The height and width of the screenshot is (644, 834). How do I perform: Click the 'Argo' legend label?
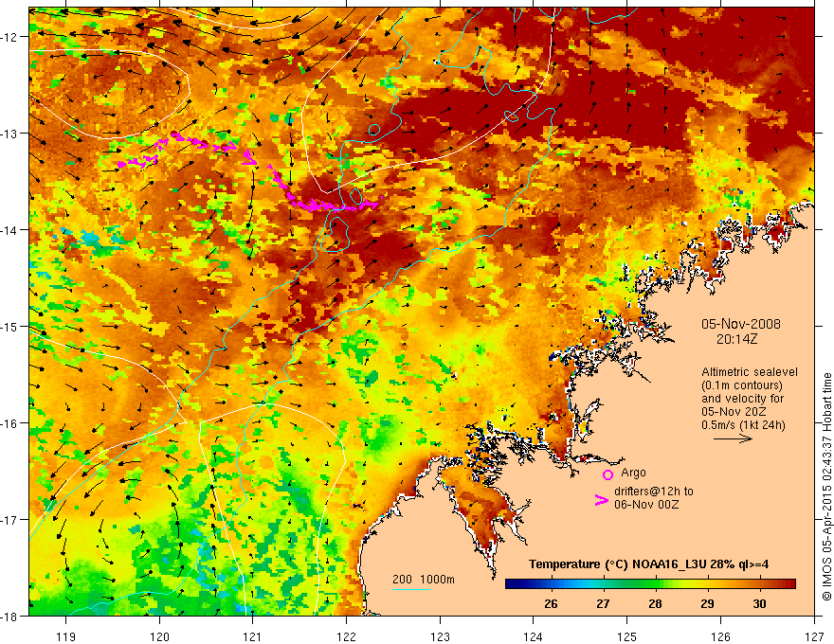633,473
